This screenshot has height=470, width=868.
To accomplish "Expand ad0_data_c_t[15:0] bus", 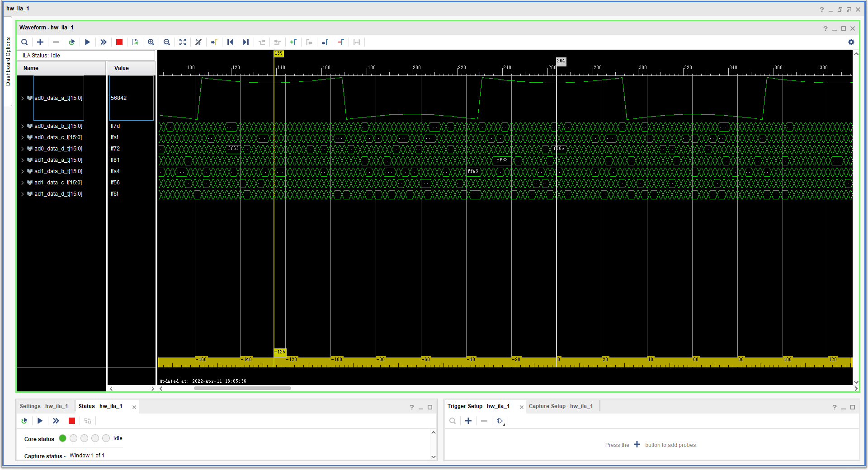I will [x=22, y=137].
